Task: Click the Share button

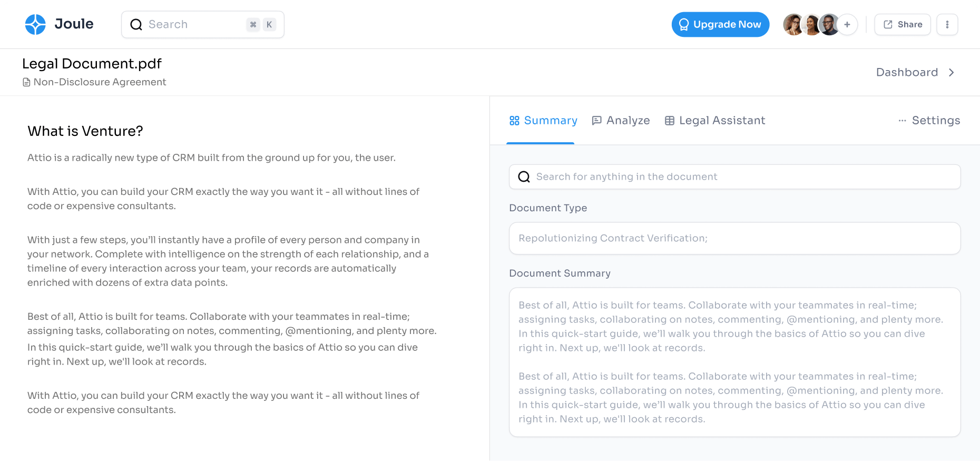Action: (903, 25)
